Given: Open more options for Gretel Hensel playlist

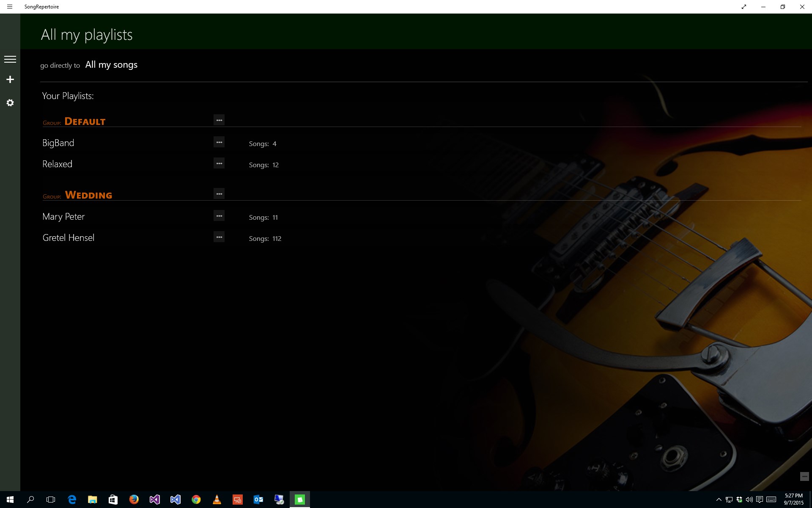Looking at the screenshot, I should click(219, 237).
